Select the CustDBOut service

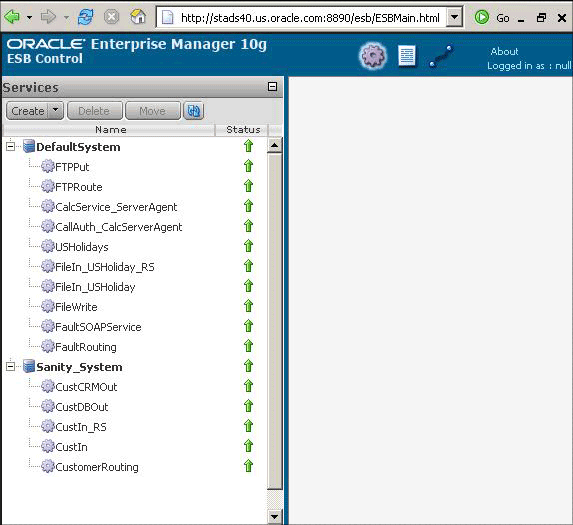81,407
